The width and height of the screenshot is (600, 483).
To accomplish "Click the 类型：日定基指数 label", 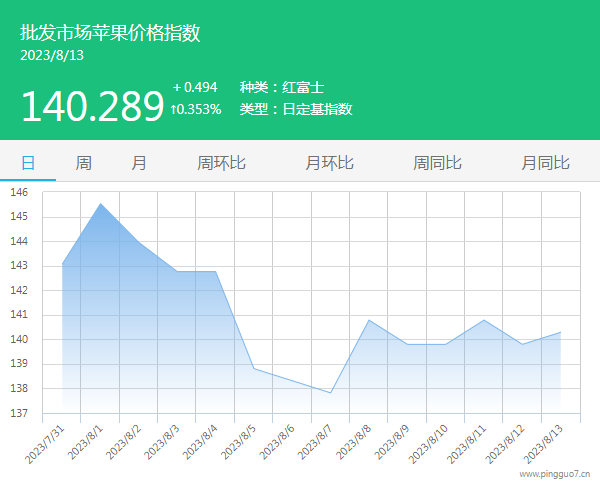I will [296, 109].
